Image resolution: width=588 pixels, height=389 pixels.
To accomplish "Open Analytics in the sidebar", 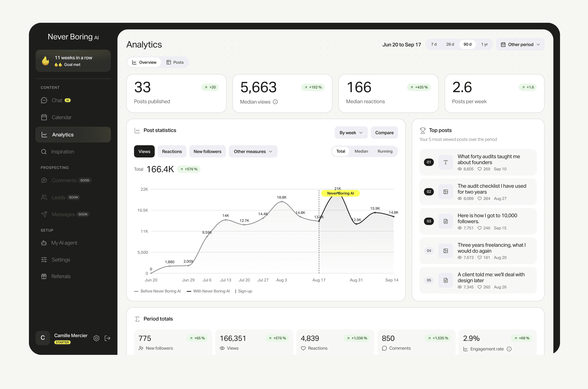I will click(73, 135).
